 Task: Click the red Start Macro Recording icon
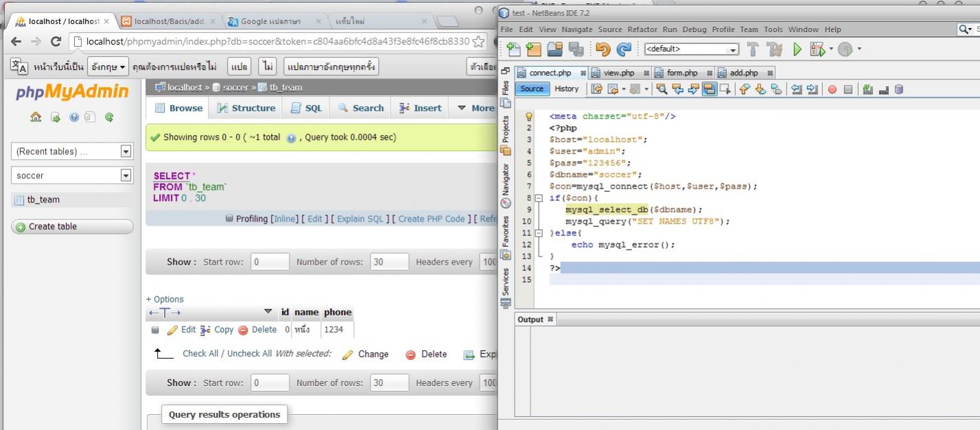pyautogui.click(x=832, y=89)
